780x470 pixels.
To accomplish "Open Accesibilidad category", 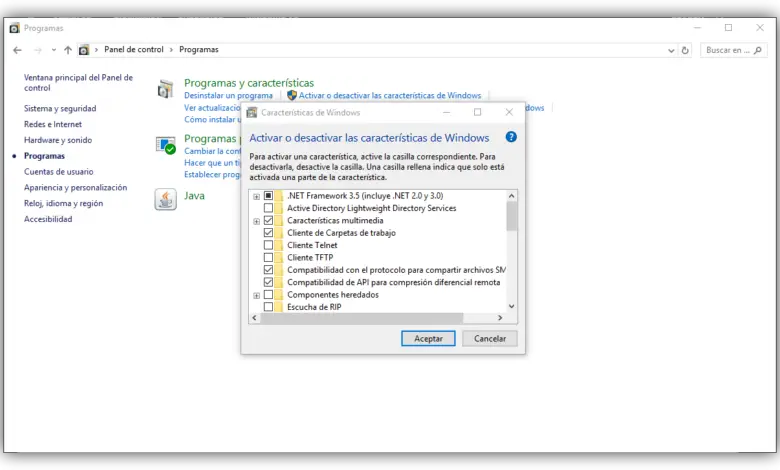I will (48, 219).
